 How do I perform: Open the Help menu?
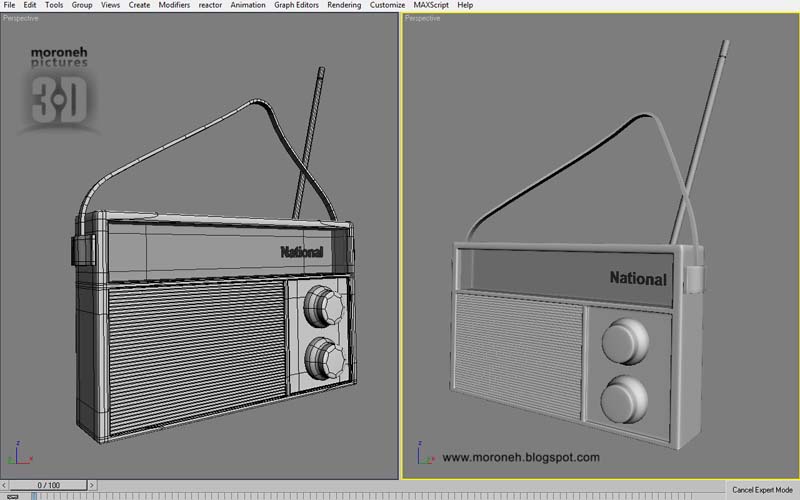tap(465, 5)
